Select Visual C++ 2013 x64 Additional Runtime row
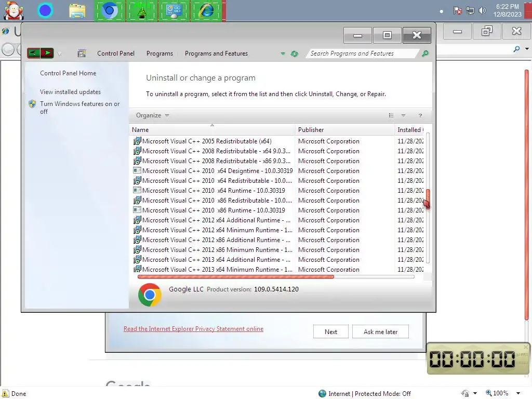Screen dimensions: 532x399 tap(278, 259)
